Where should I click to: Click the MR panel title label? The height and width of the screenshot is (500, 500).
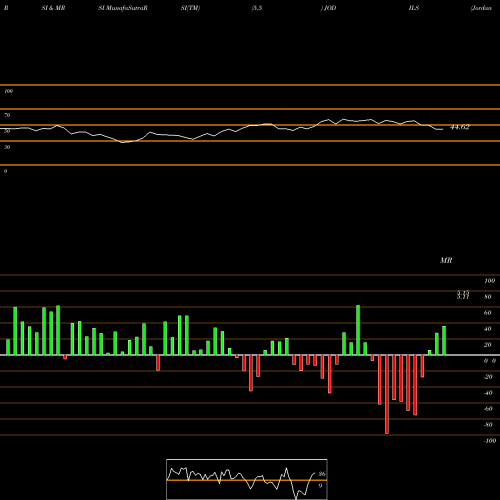click(x=446, y=260)
